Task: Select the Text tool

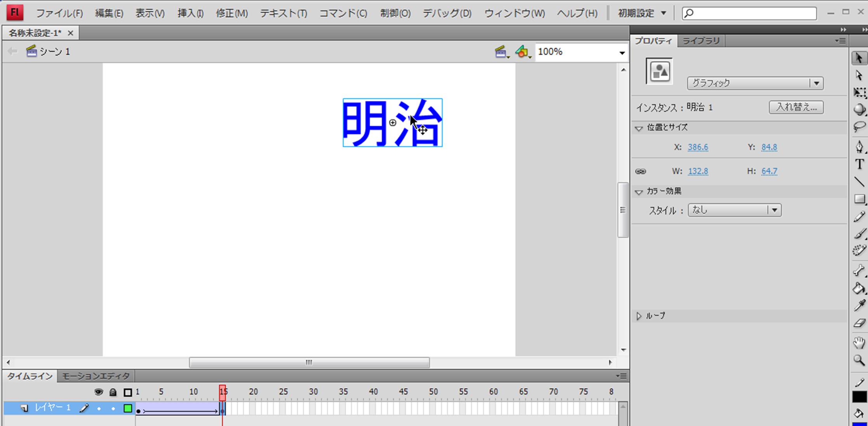Action: tap(859, 164)
